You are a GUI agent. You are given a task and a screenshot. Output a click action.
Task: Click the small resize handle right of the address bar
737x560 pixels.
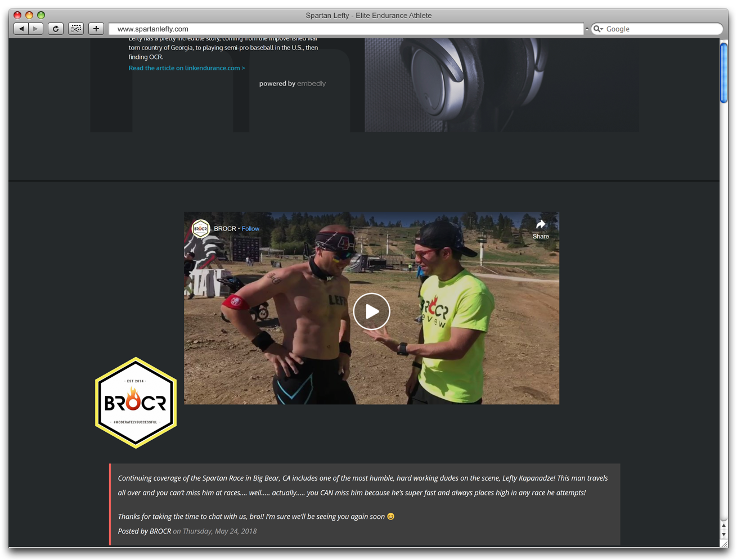tap(587, 29)
